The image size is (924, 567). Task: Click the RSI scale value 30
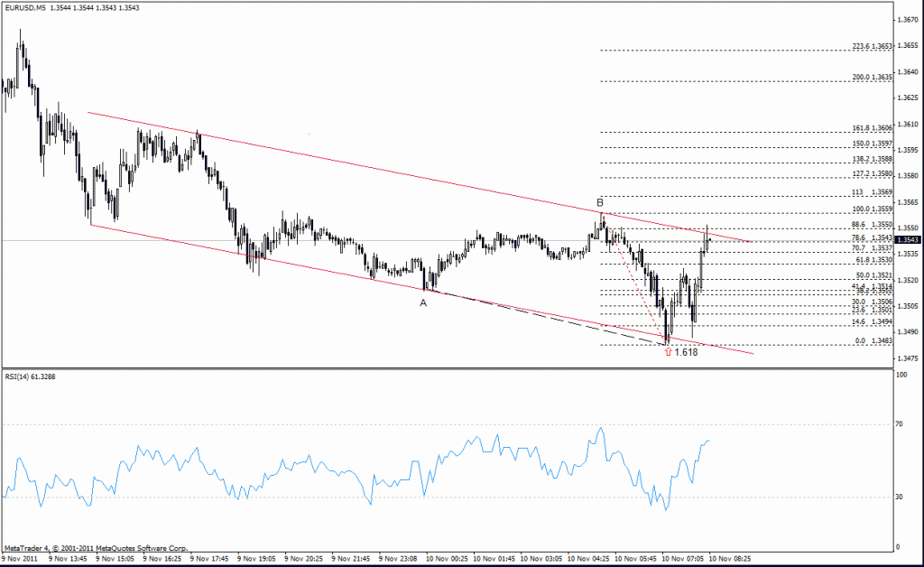click(900, 497)
